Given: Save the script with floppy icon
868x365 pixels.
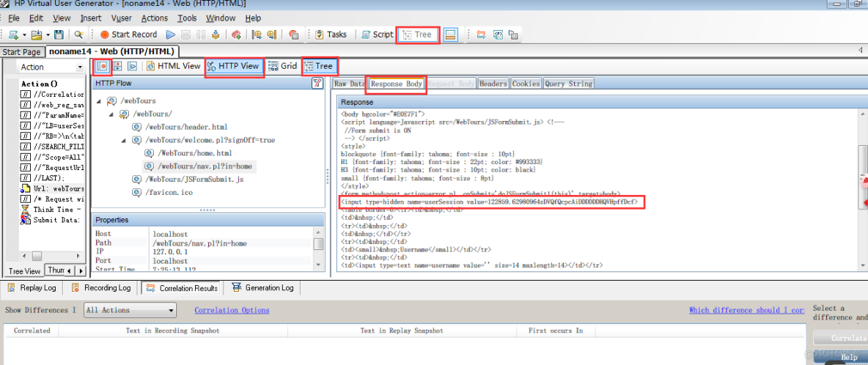Looking at the screenshot, I should click(58, 34).
